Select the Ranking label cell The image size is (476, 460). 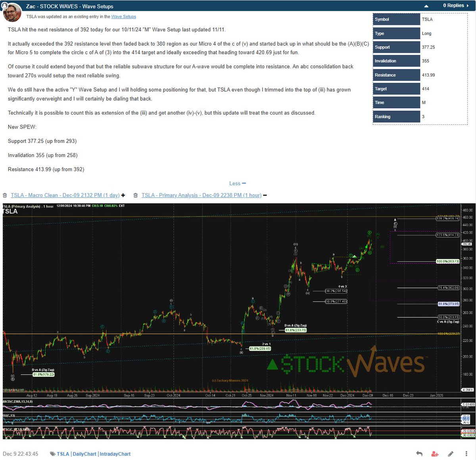pyautogui.click(x=397, y=117)
